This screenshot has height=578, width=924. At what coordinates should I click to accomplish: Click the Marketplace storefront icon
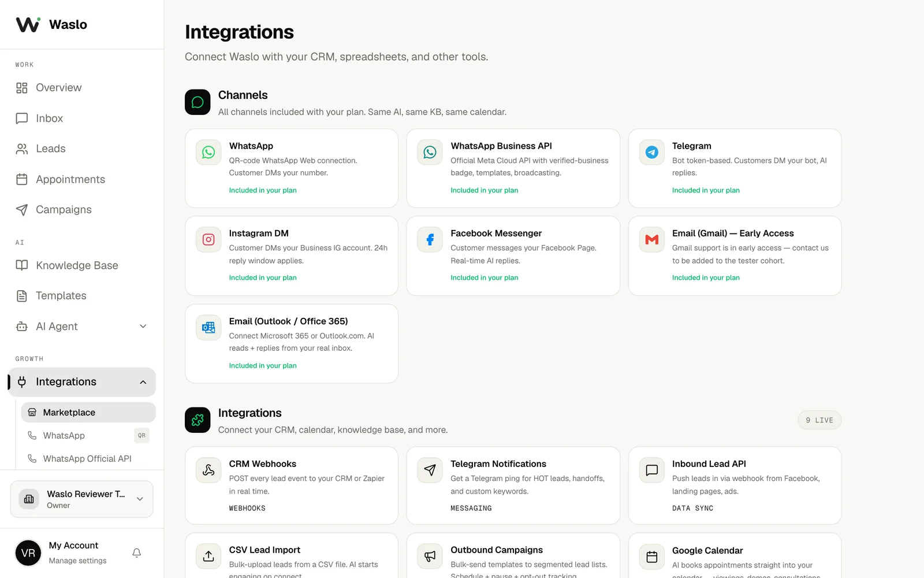[32, 412]
